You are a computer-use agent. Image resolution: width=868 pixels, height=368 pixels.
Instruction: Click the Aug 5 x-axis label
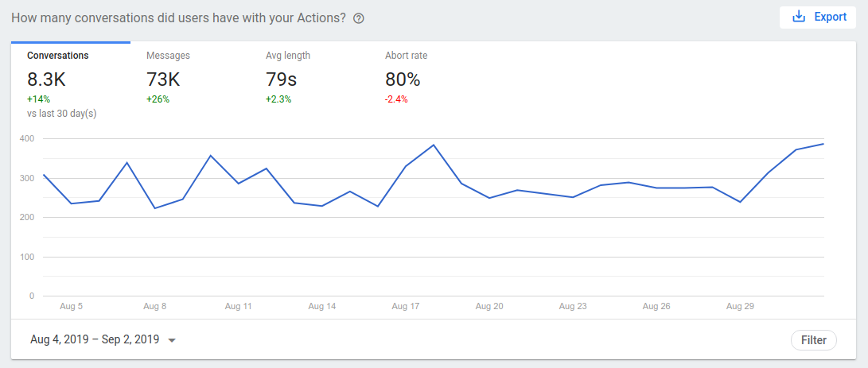click(72, 306)
